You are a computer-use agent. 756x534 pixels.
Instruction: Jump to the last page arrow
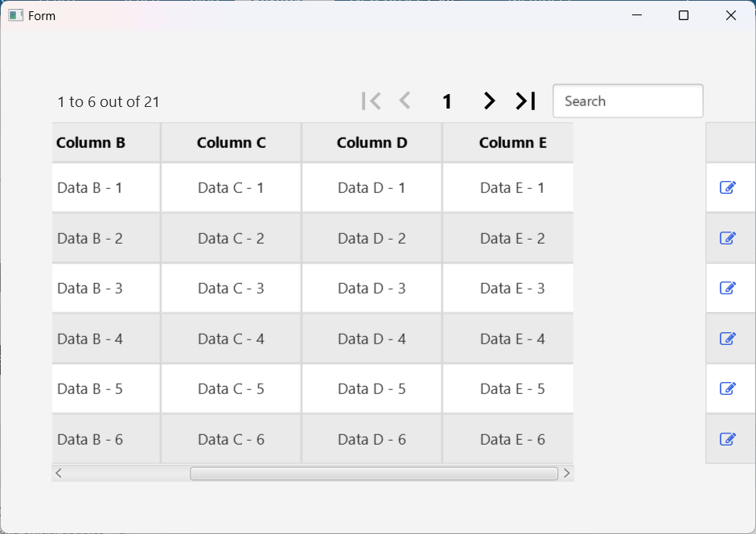coord(525,101)
